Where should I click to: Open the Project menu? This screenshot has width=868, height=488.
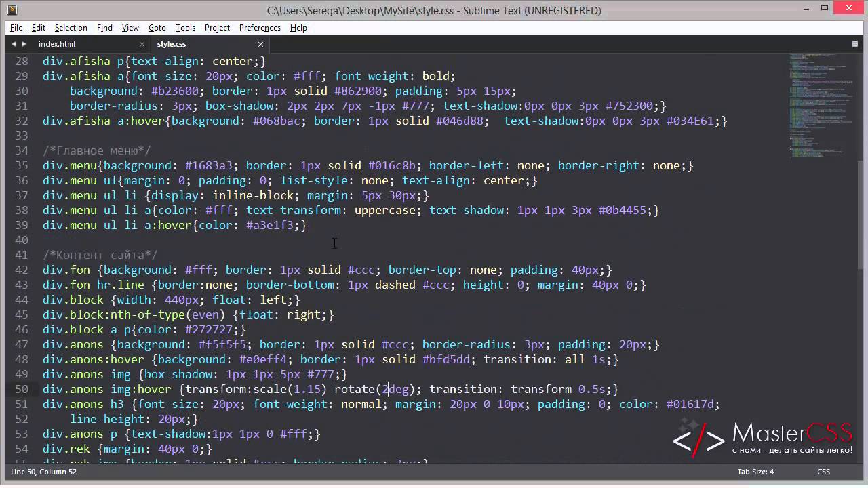point(217,28)
